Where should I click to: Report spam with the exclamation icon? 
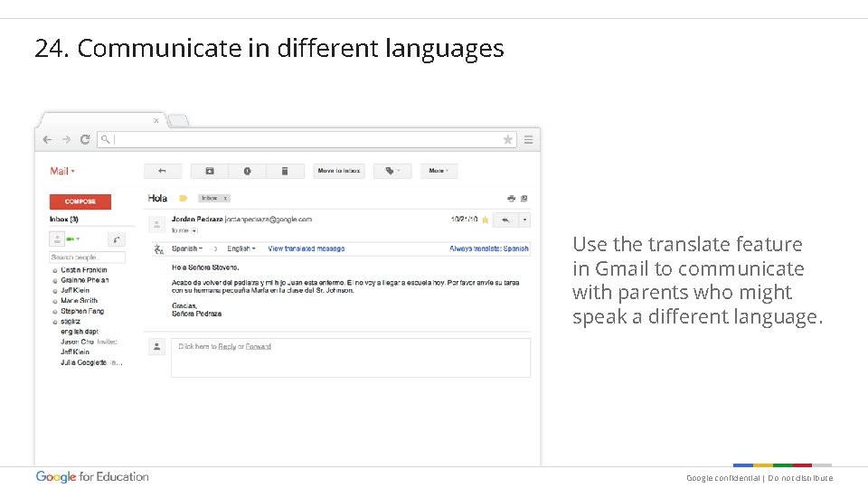(248, 171)
